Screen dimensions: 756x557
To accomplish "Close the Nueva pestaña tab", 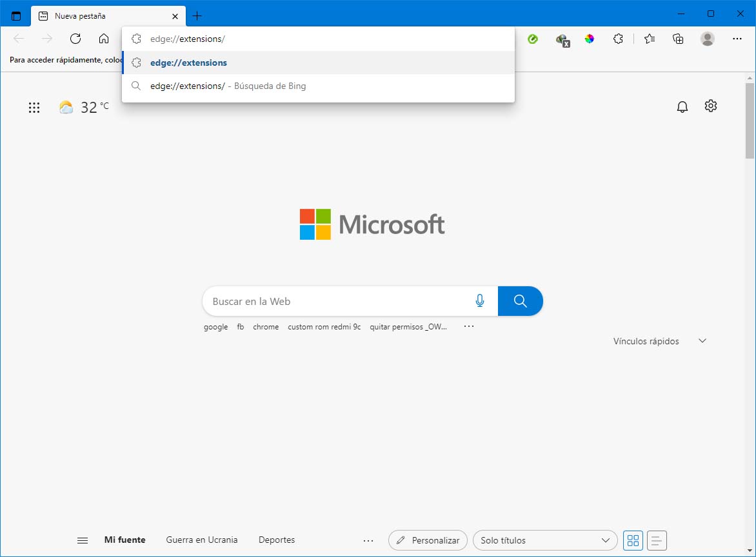I will [175, 16].
